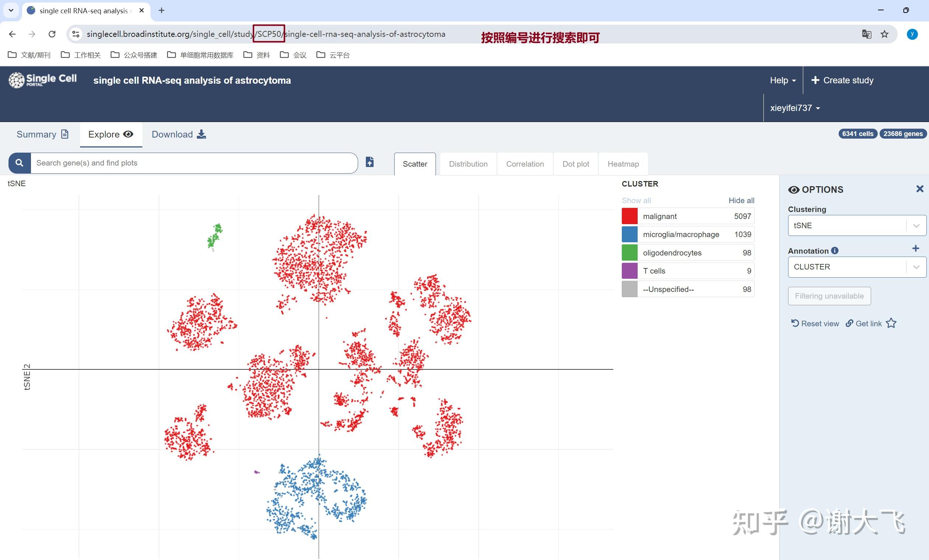Viewport: 929px width, 560px height.
Task: Toggle the microglia/macrophage legend entry
Action: (x=688, y=234)
